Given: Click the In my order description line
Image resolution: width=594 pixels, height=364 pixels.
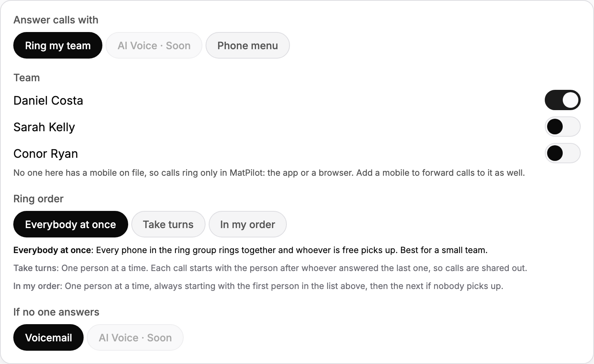Looking at the screenshot, I should point(258,286).
